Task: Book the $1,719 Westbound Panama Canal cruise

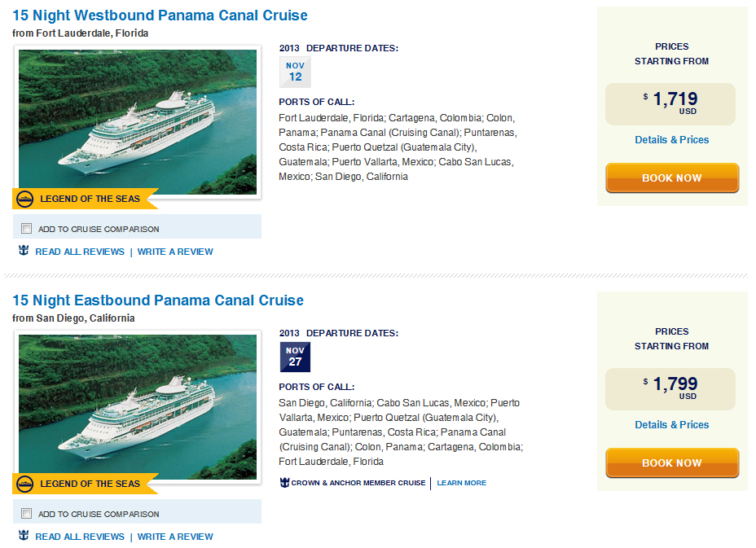Action: pyautogui.click(x=672, y=178)
